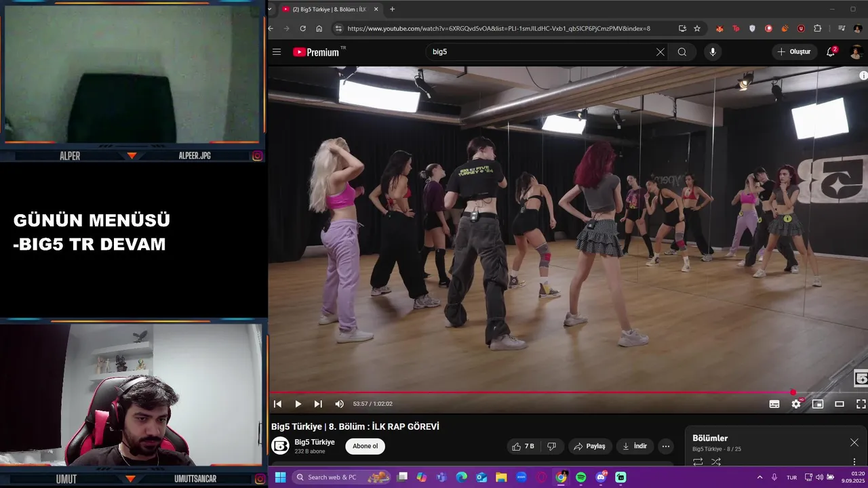Reload the current page
Screen dimensions: 868x488
(302, 28)
